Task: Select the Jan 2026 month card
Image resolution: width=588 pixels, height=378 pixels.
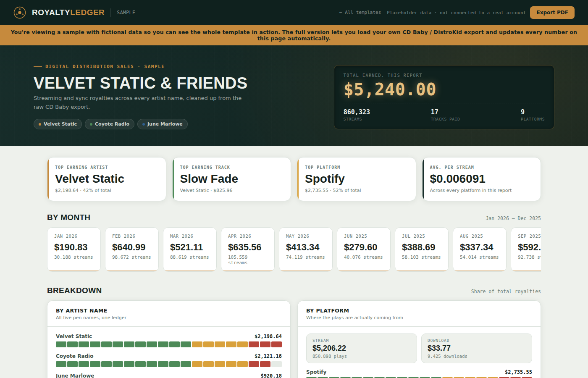Action: click(x=74, y=249)
